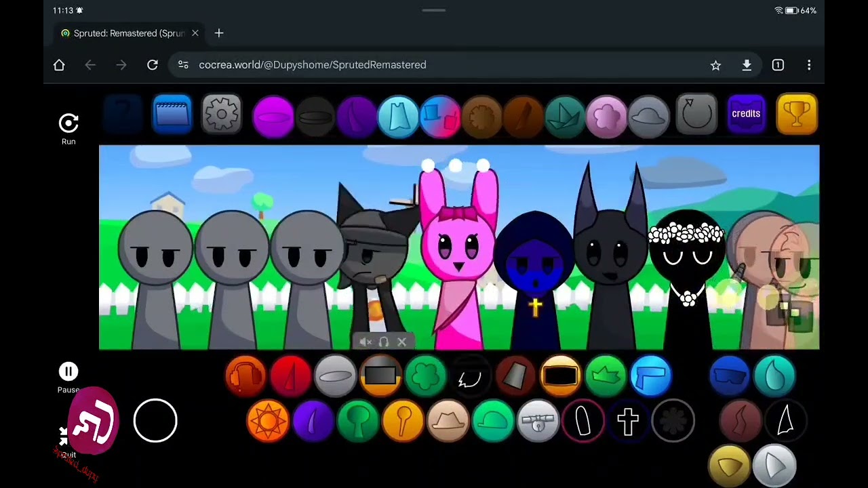Select the black oval with pink outline icon
Viewport: 868px width, 488px height.
(x=583, y=421)
